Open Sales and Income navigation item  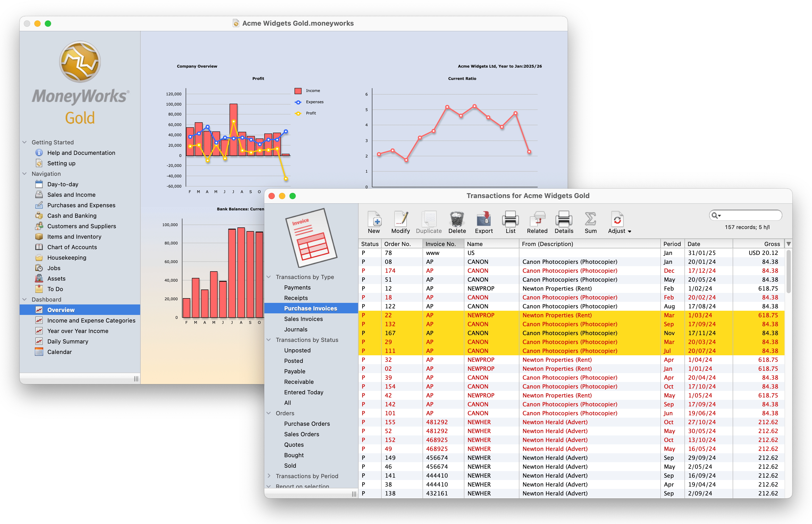[72, 195]
